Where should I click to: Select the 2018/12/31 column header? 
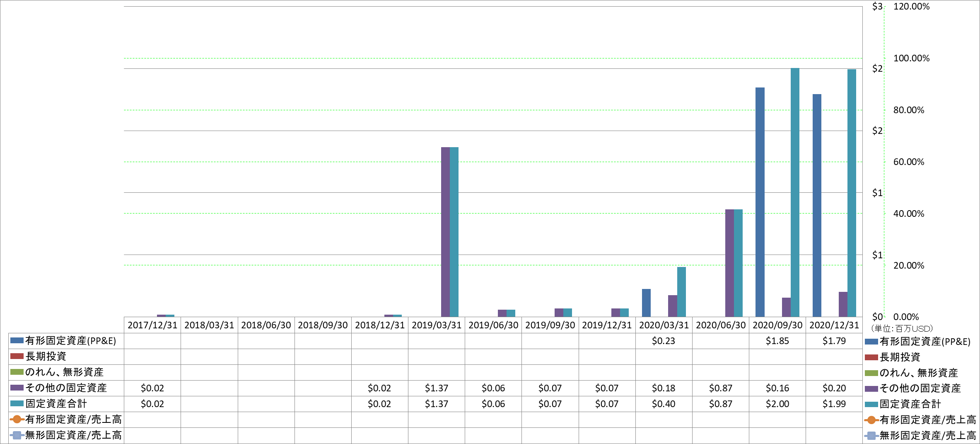point(379,325)
